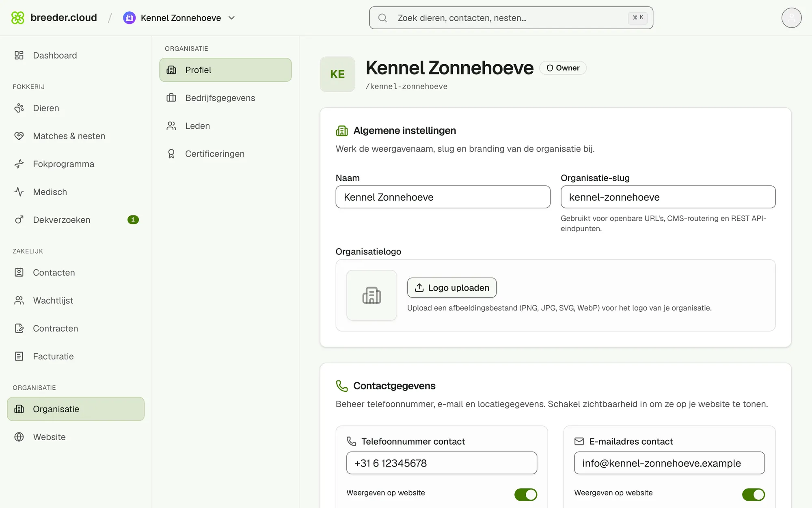Screen dimensions: 812x508
Task: Click the Dekverzoeken notification badge showing 1
Action: (133, 220)
